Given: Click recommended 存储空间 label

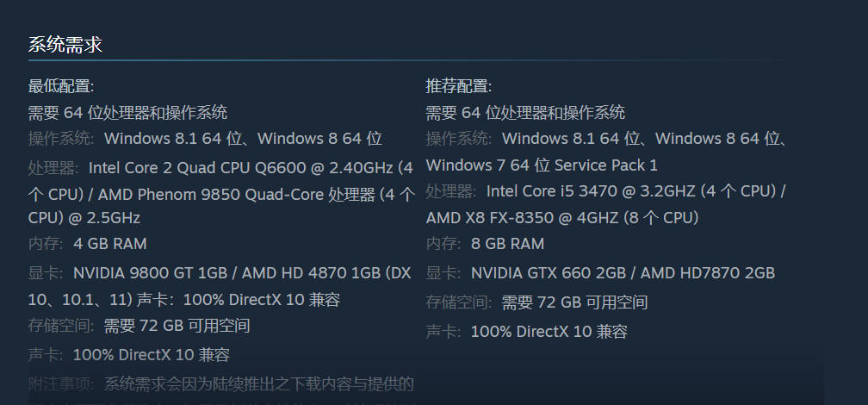Looking at the screenshot, I should [x=459, y=302].
